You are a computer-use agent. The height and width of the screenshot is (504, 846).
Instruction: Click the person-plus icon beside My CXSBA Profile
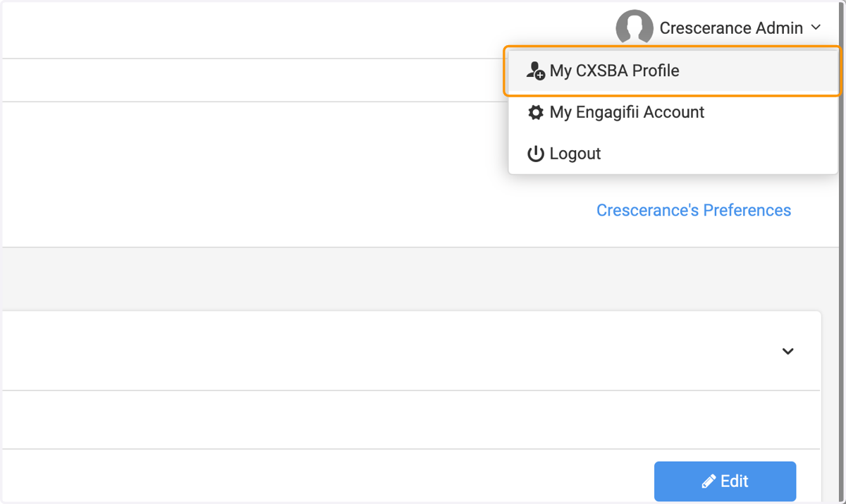(536, 71)
